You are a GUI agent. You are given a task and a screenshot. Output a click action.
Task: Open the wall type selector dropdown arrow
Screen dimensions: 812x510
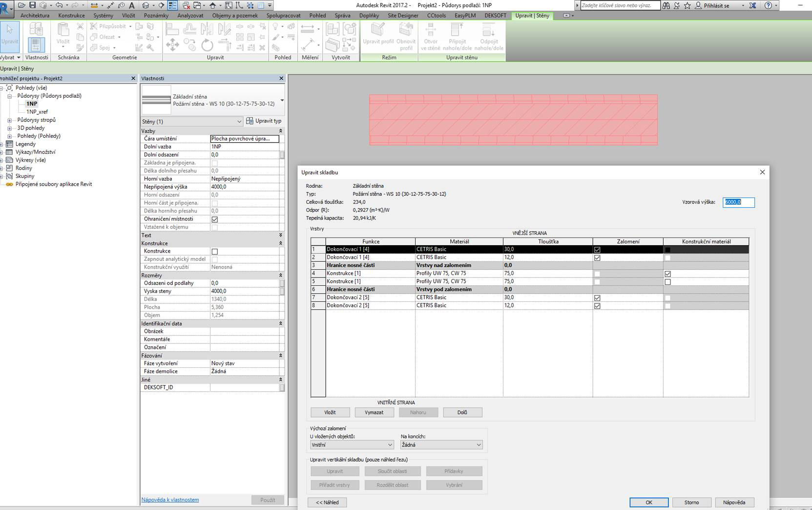[x=282, y=100]
